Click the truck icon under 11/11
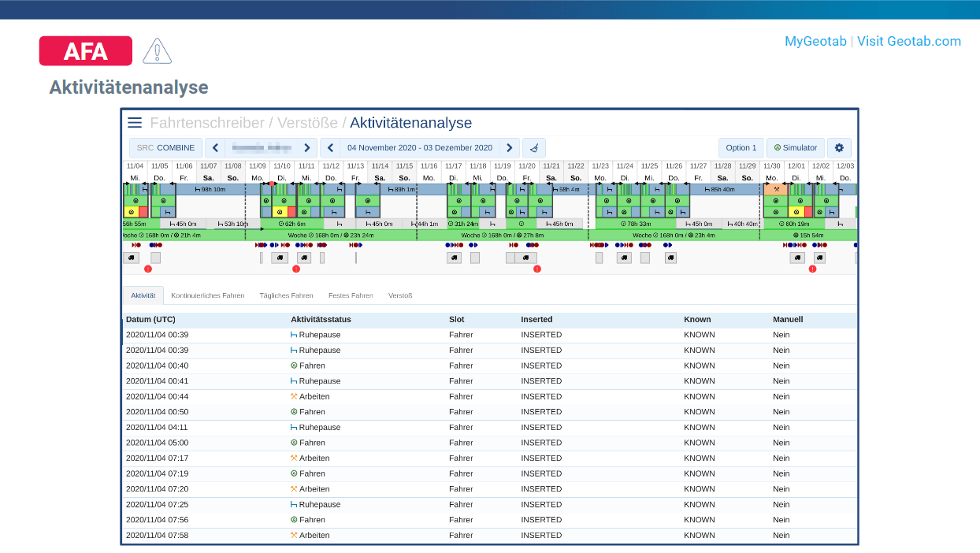This screenshot has height=553, width=980. [303, 258]
